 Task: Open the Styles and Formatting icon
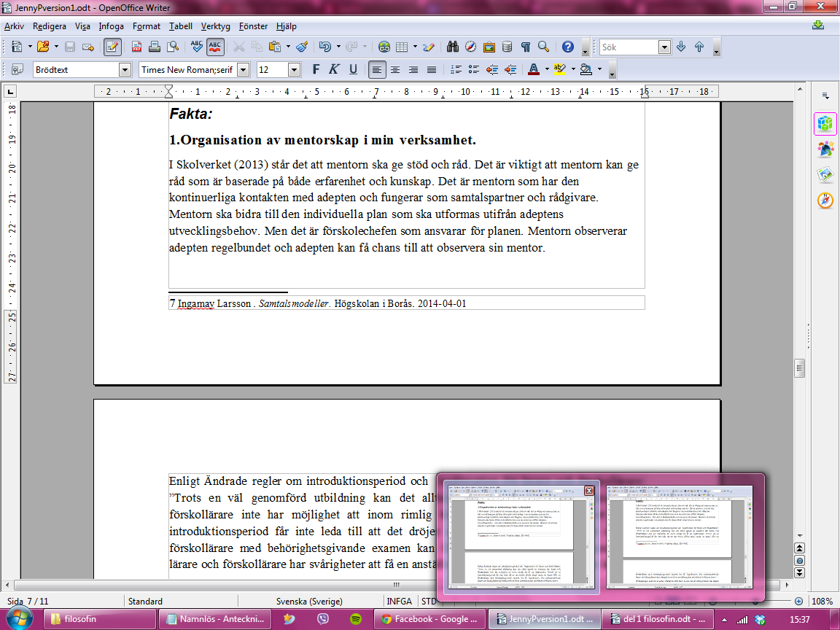coord(17,69)
